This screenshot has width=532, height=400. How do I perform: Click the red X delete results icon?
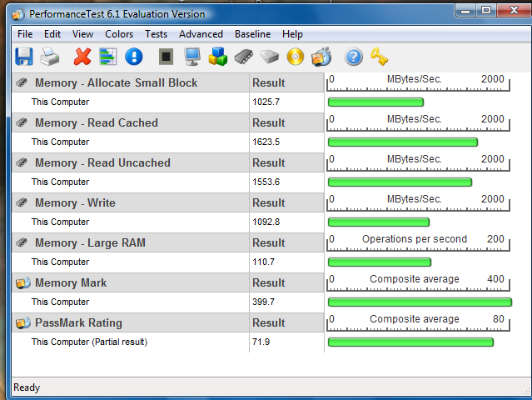tap(82, 57)
